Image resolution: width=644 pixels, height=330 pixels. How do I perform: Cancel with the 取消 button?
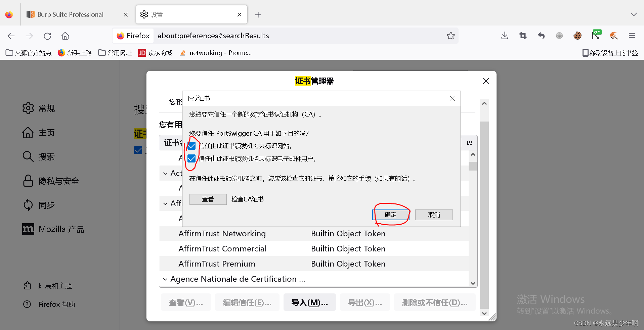[x=434, y=215]
